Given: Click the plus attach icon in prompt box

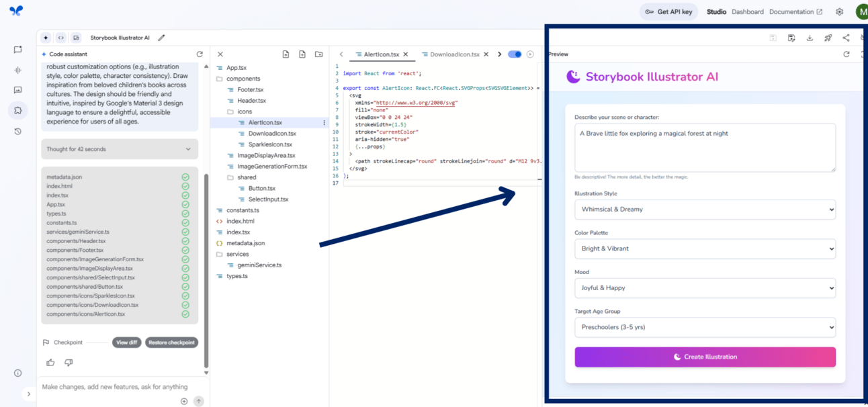Looking at the screenshot, I should point(184,401).
